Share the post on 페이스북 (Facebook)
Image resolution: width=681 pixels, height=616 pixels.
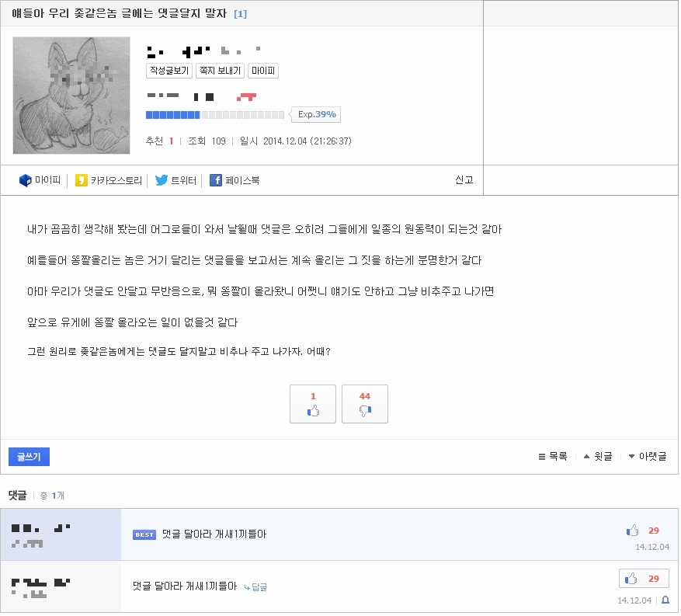(235, 180)
